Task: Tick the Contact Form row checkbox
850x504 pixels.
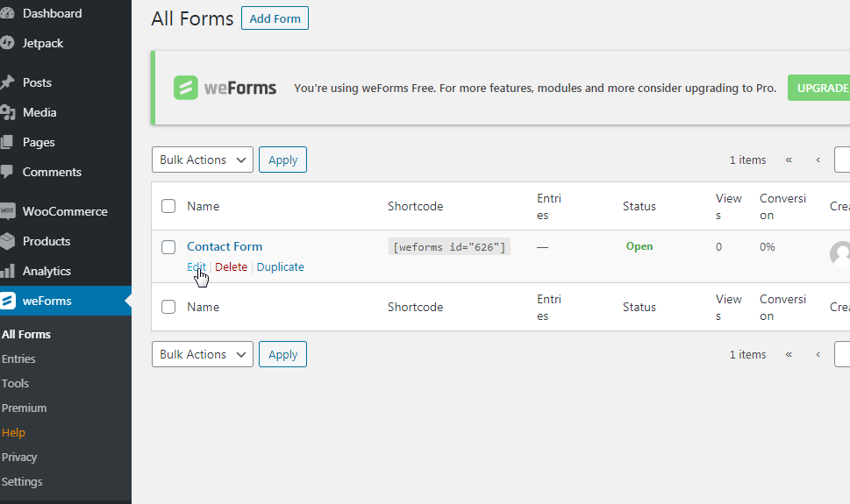Action: 168,247
